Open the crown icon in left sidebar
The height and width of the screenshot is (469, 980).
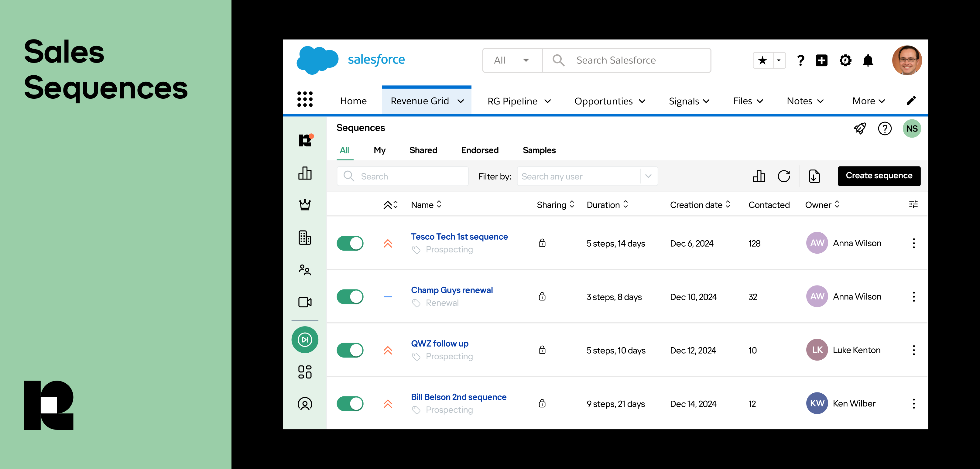pos(305,205)
